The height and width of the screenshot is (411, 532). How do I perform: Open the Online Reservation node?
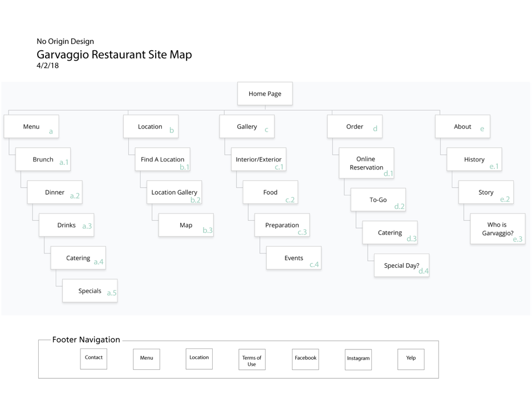click(367, 163)
